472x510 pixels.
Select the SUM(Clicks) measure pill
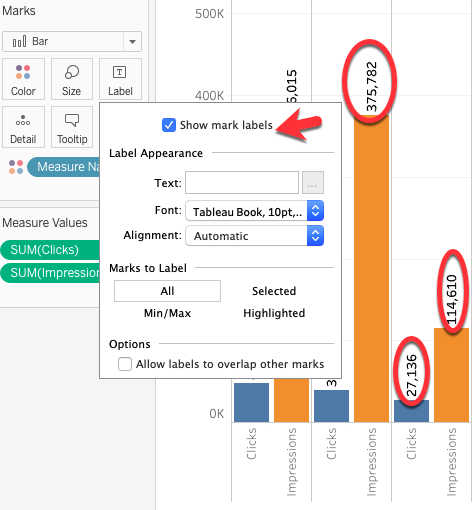pos(50,250)
